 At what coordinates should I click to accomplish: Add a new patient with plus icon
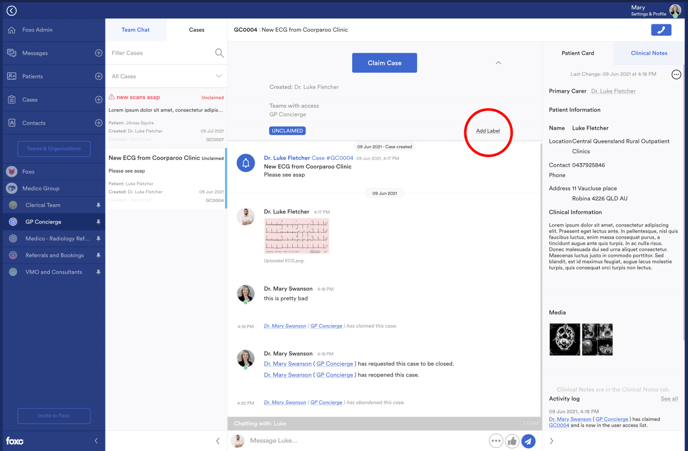99,76
